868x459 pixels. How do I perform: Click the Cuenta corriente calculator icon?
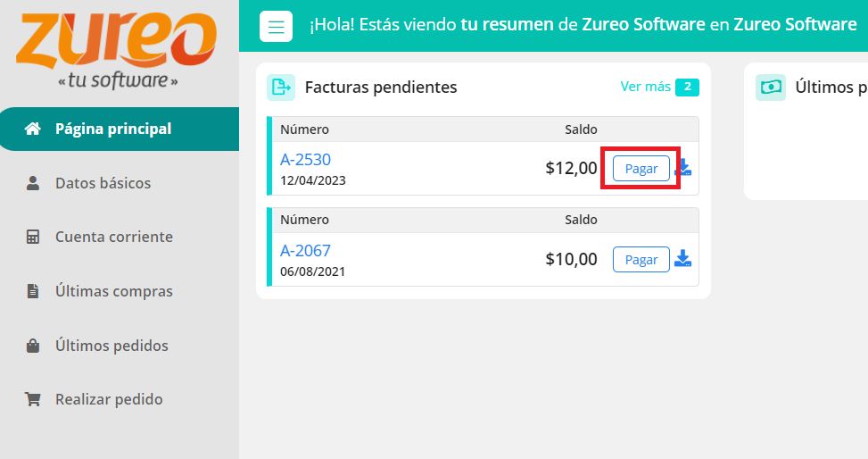pos(33,238)
